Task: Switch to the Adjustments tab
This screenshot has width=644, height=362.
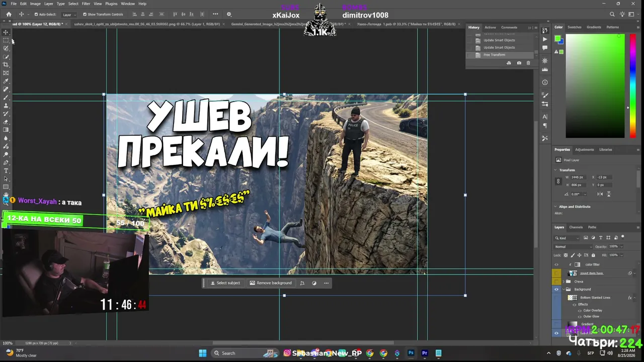Action: click(x=585, y=149)
